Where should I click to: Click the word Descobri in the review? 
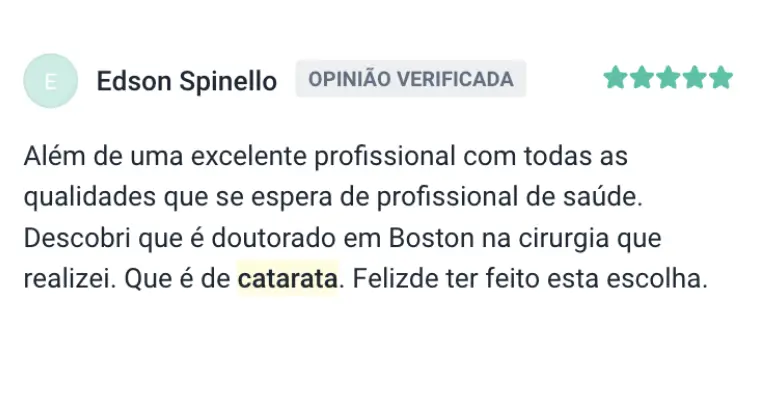tap(74, 238)
